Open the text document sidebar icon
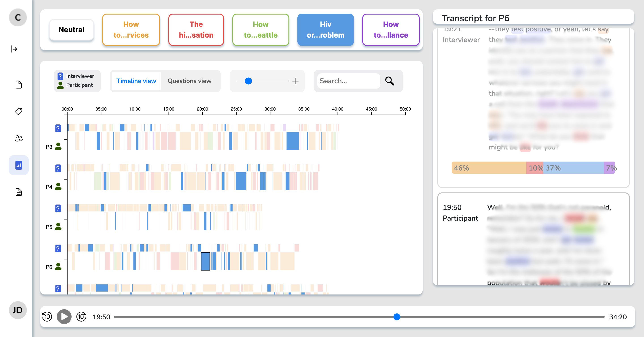644x337 pixels. [x=19, y=192]
